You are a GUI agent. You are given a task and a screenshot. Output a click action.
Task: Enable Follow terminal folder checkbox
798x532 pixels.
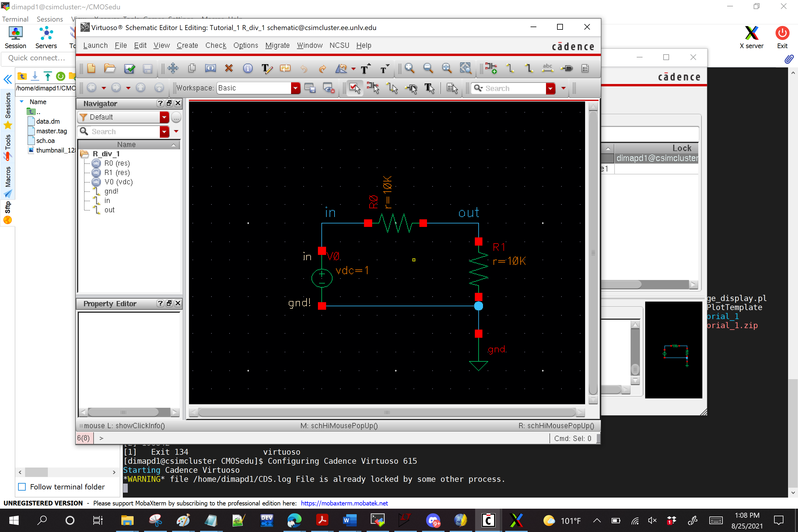(22, 487)
